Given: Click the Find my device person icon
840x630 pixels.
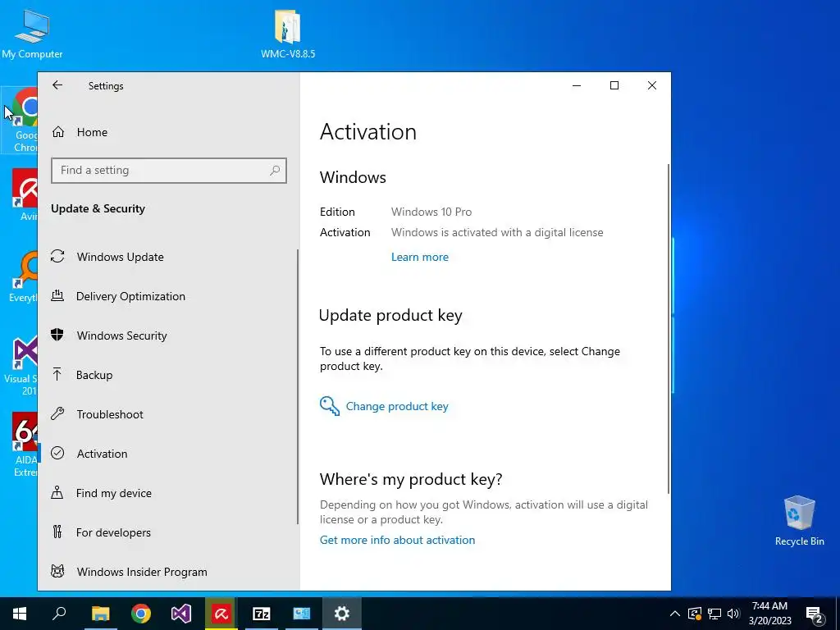Looking at the screenshot, I should (x=57, y=492).
